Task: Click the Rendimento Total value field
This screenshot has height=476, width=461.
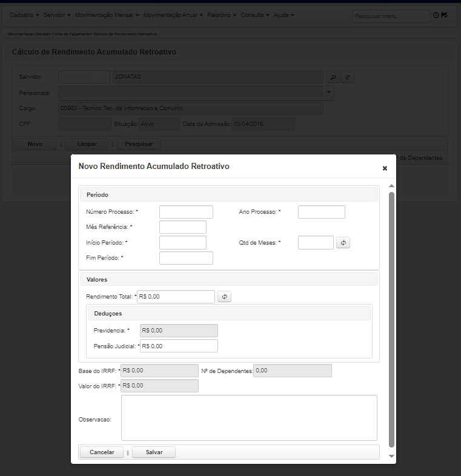Action: click(x=176, y=297)
